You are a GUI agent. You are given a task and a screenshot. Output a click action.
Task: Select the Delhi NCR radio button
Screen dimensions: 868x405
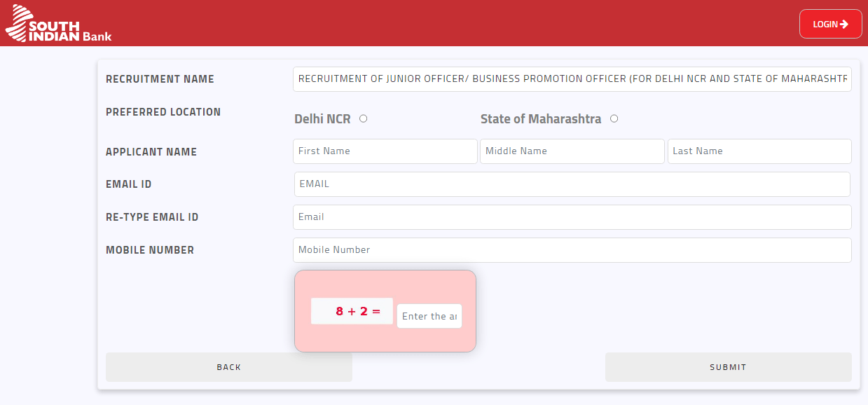(363, 118)
